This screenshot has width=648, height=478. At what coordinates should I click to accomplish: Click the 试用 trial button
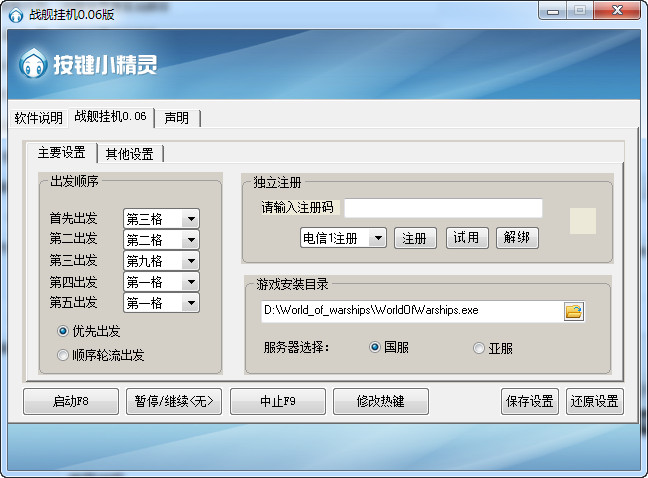click(x=467, y=238)
